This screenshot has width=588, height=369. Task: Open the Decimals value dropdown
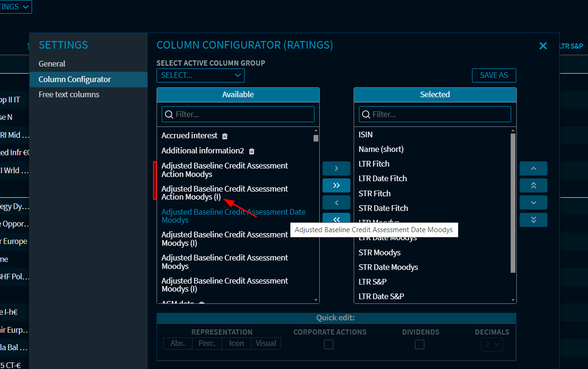tap(492, 344)
